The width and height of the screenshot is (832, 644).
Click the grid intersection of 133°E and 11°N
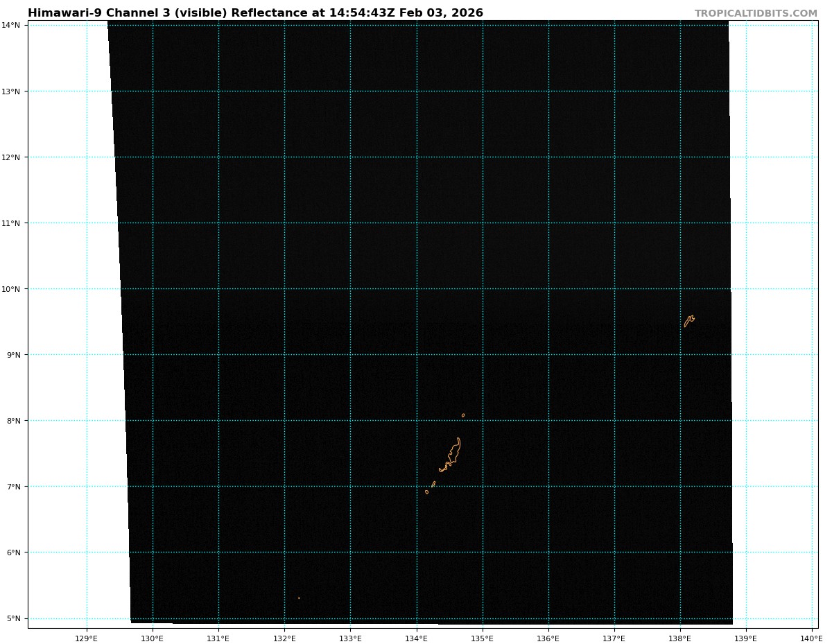(x=350, y=223)
